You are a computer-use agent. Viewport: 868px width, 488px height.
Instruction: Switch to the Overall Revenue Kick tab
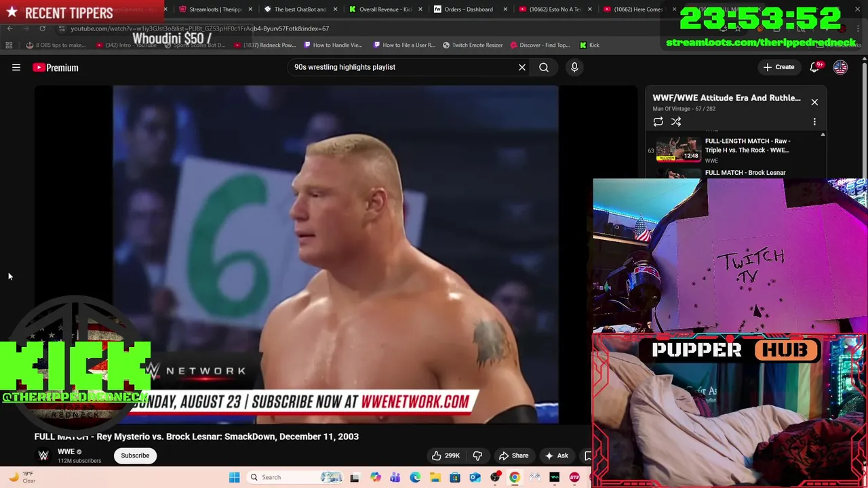(384, 9)
